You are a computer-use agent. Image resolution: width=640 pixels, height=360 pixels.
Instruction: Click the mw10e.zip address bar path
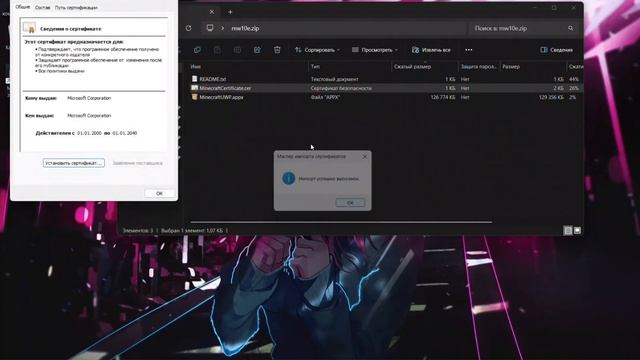(245, 28)
